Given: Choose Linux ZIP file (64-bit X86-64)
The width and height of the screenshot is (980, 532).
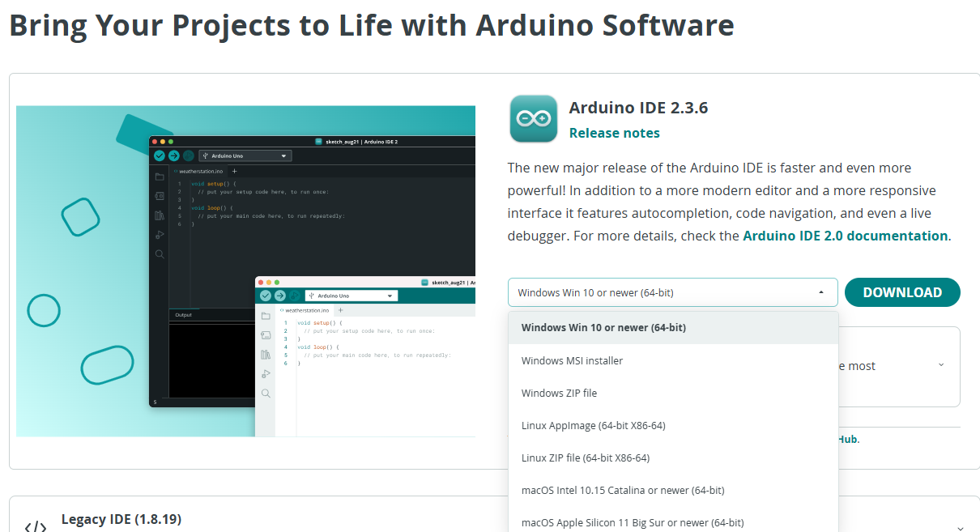Looking at the screenshot, I should pos(585,458).
